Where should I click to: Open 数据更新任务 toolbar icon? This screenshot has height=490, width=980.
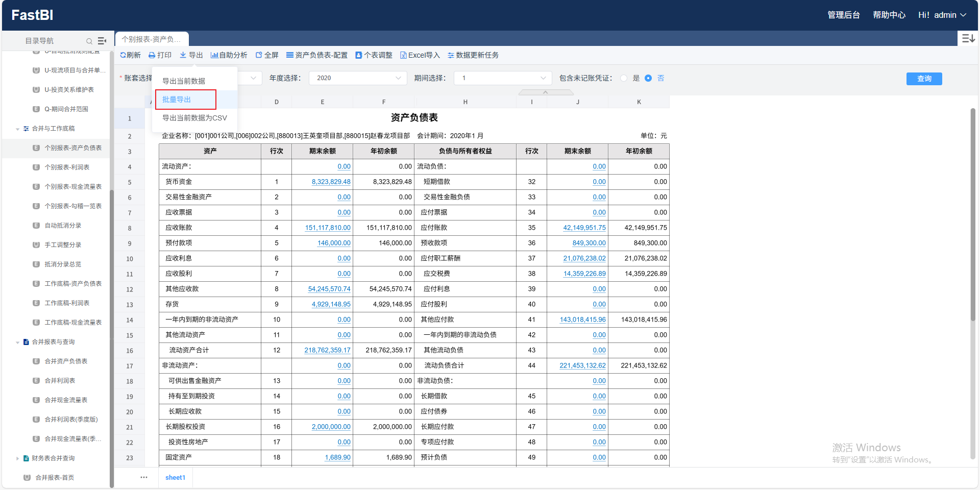[451, 55]
